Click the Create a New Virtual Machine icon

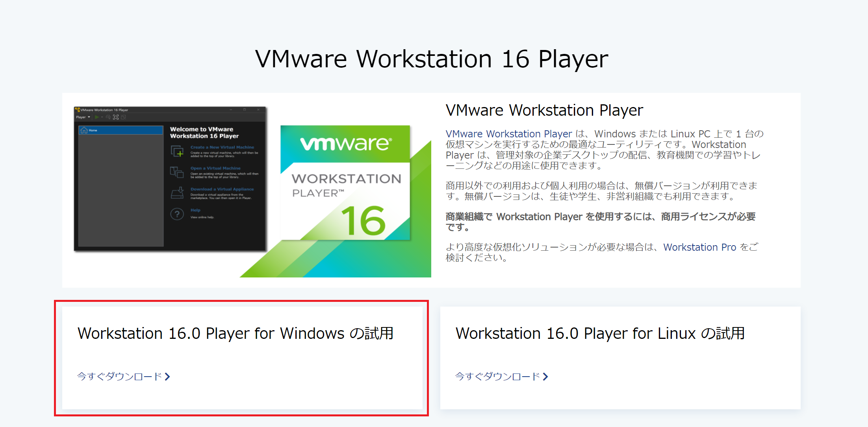click(x=177, y=152)
